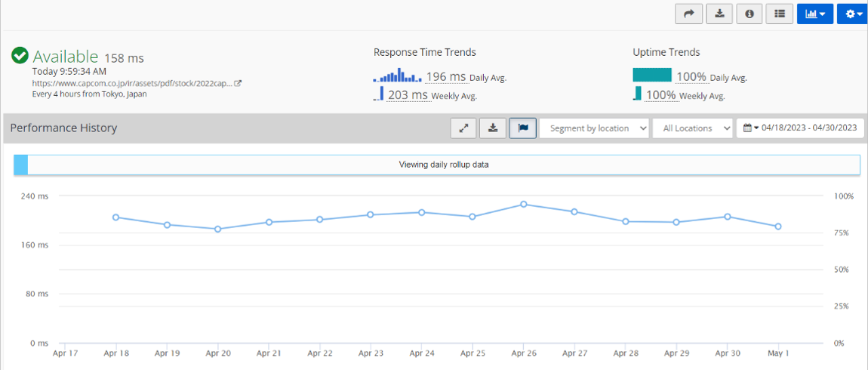Click the Today 9:59:34 AM timestamp
Screen dimensions: 868x370
tap(69, 72)
